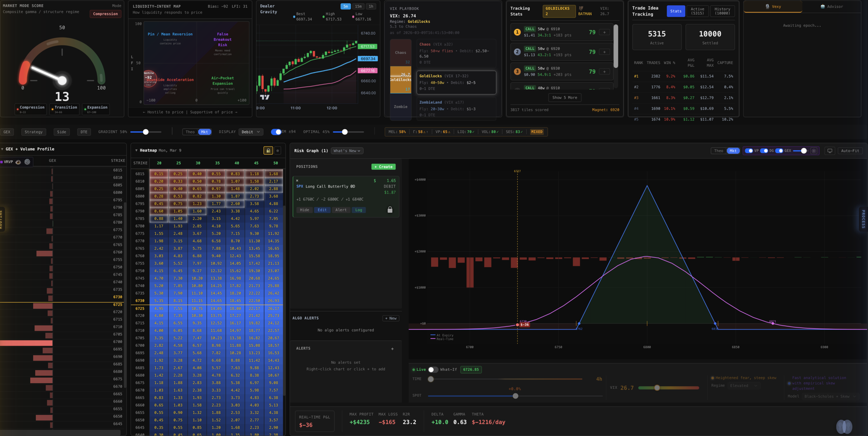Click the heatmap lock icon
The image size is (868, 436).
click(x=268, y=150)
